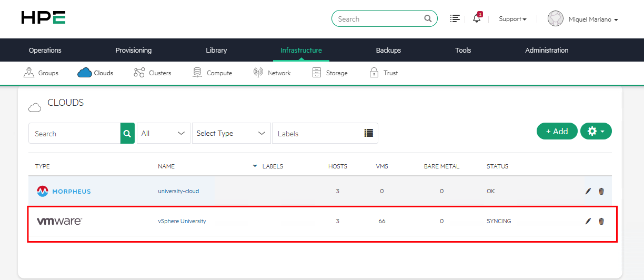Click the Morpheus logo in university-cloud row
The image size is (644, 280).
click(64, 191)
